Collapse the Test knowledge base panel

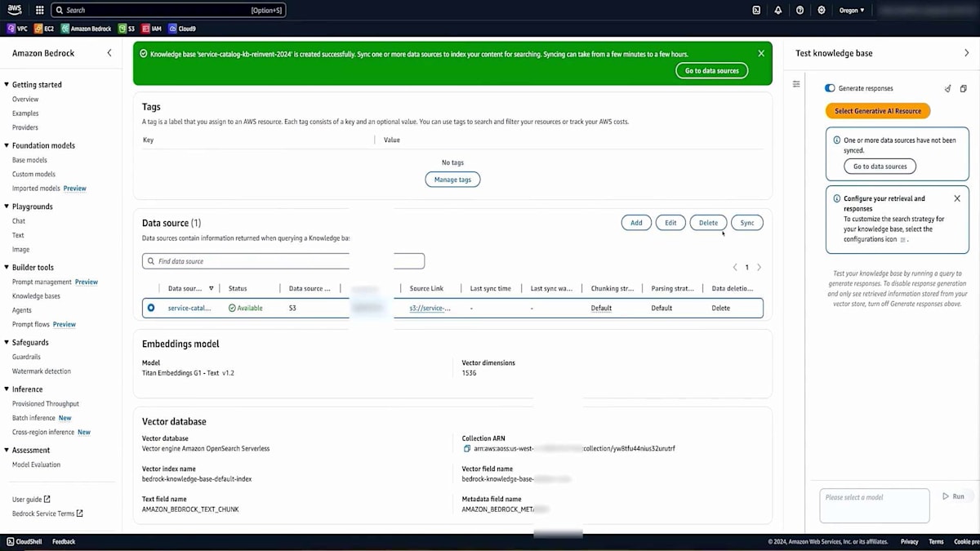967,53
